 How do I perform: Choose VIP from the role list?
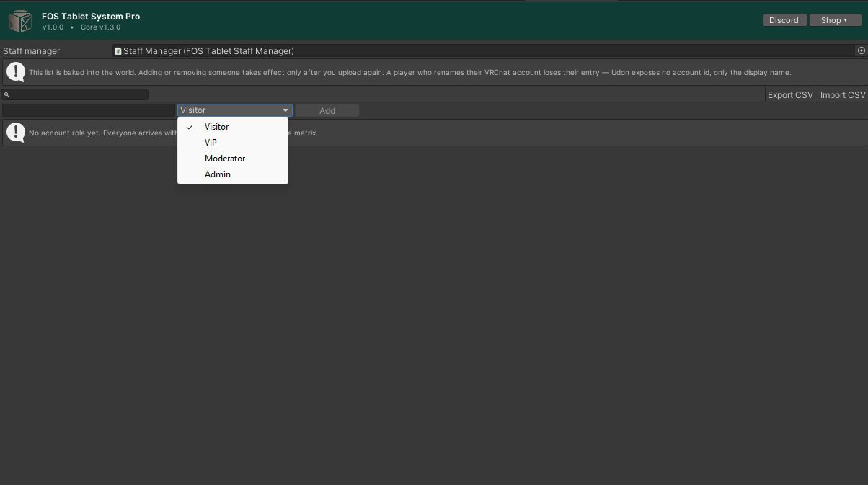(233, 143)
